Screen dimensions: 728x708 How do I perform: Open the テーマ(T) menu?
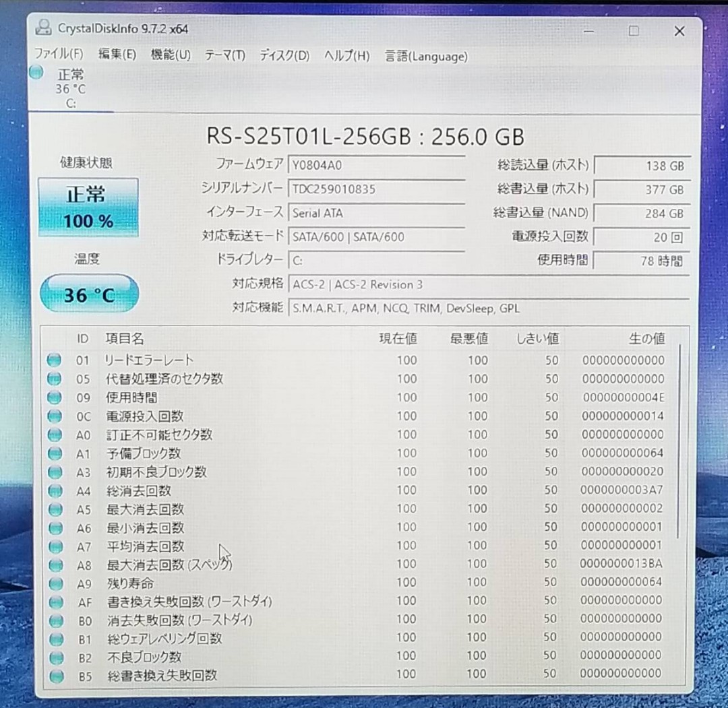tap(224, 56)
